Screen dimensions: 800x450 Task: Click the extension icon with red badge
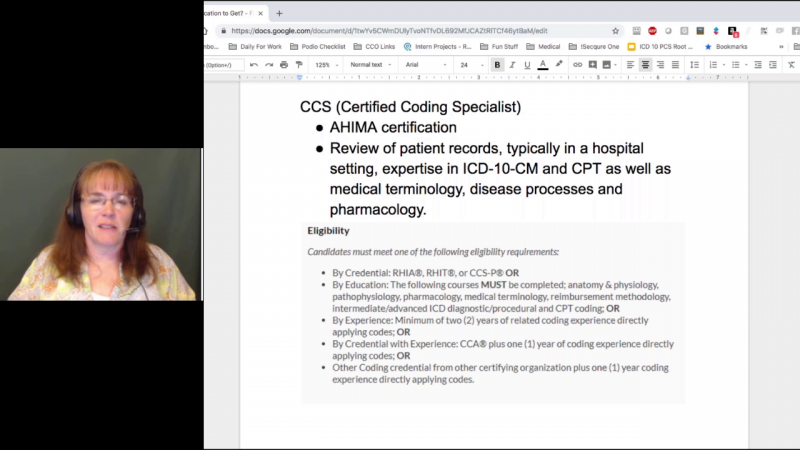(x=733, y=31)
